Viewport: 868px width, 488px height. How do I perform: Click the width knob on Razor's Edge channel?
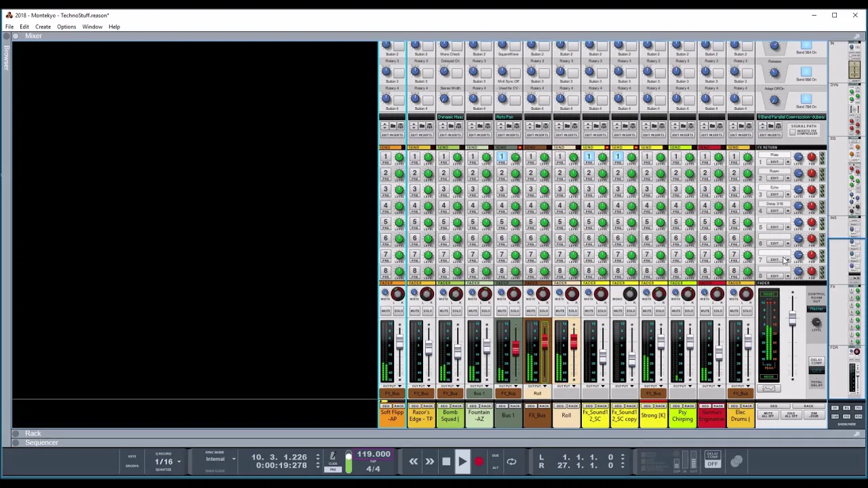[414, 293]
